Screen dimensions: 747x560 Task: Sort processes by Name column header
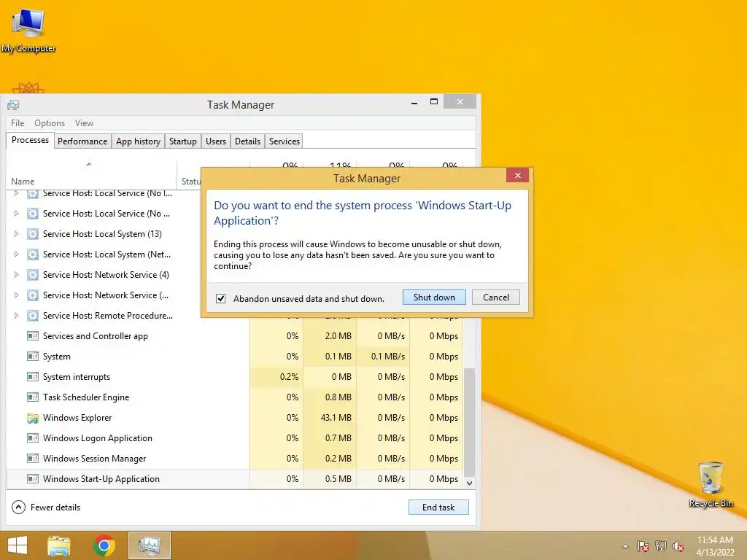[x=23, y=182]
